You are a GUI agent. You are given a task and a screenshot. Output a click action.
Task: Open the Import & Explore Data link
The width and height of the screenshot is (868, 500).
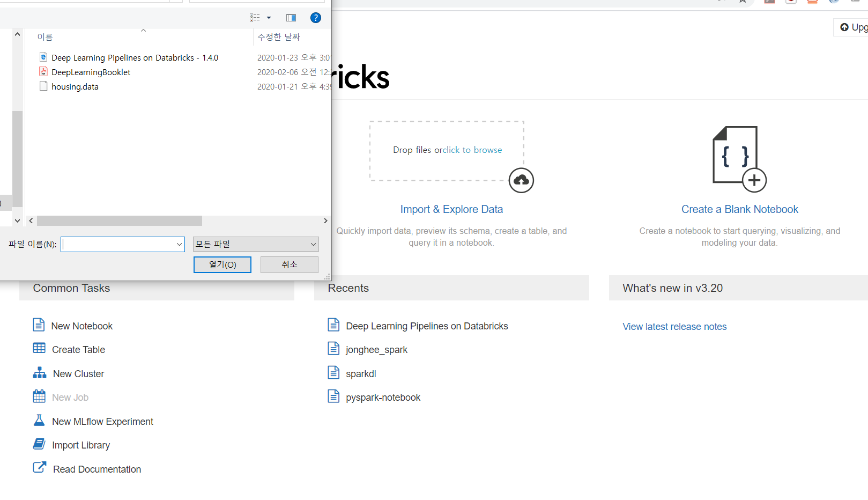[451, 209]
